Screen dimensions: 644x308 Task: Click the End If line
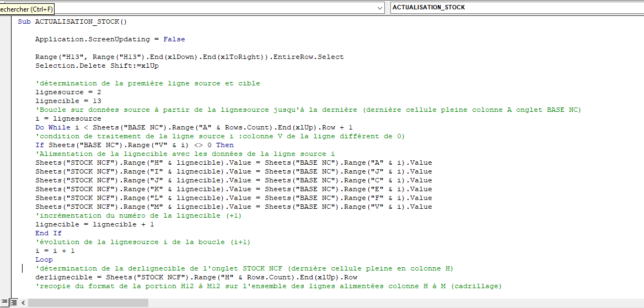pos(49,233)
